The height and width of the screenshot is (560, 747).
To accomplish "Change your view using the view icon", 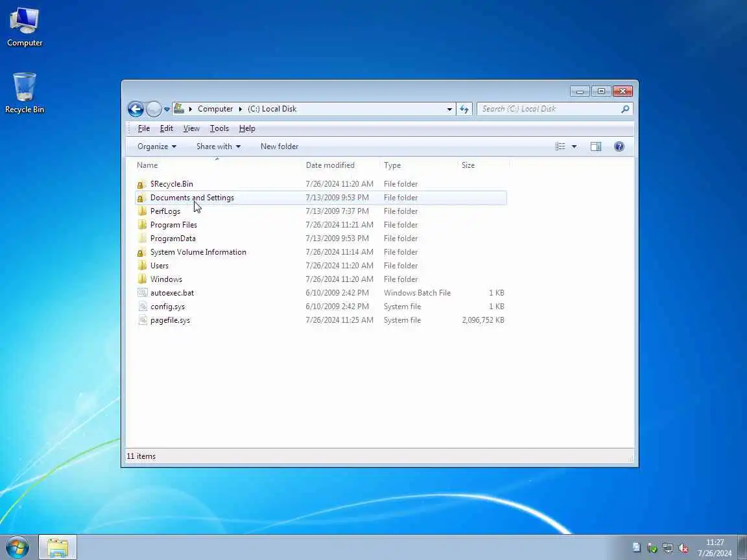I will point(560,146).
